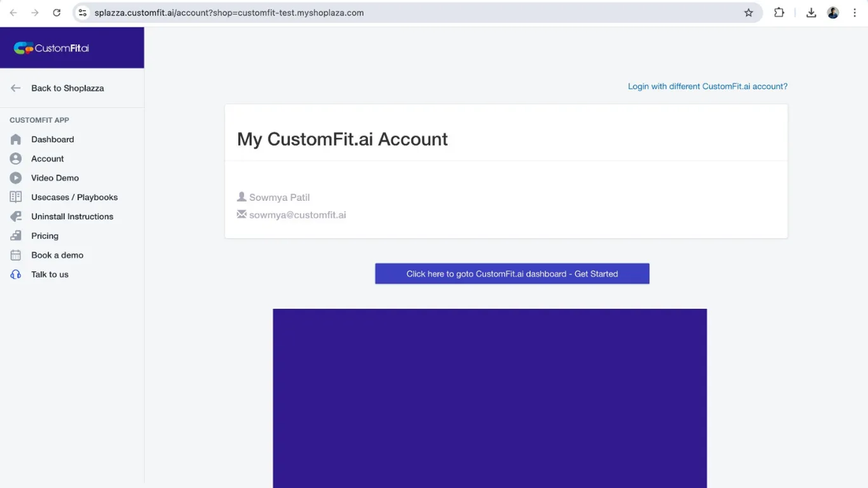This screenshot has height=488, width=868.
Task: Click the browser downloads icon
Action: click(811, 12)
